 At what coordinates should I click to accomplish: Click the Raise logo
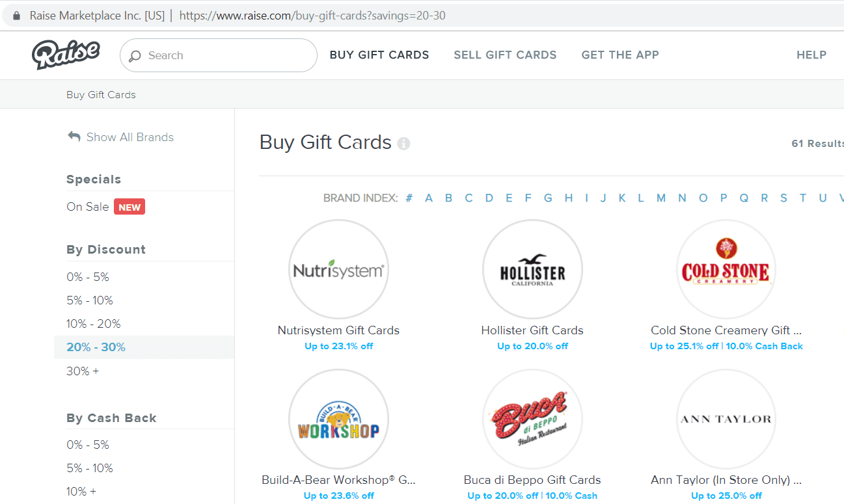(65, 55)
